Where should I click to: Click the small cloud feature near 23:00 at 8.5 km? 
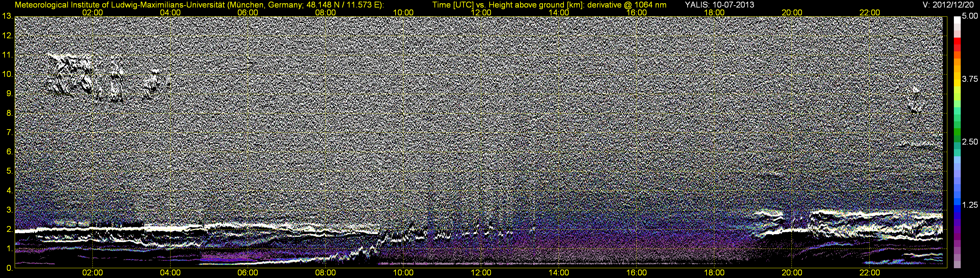coord(915,100)
